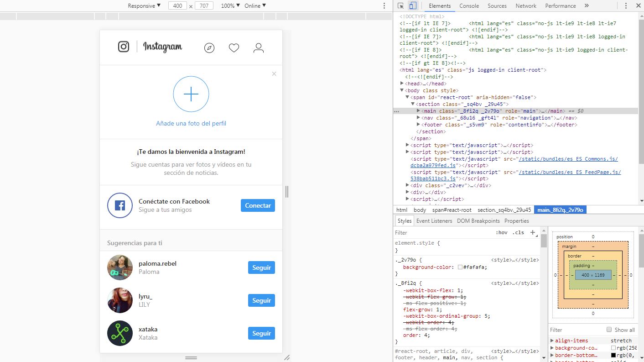The width and height of the screenshot is (644, 362).
Task: Activate the inspect element picker icon
Action: [x=400, y=6]
